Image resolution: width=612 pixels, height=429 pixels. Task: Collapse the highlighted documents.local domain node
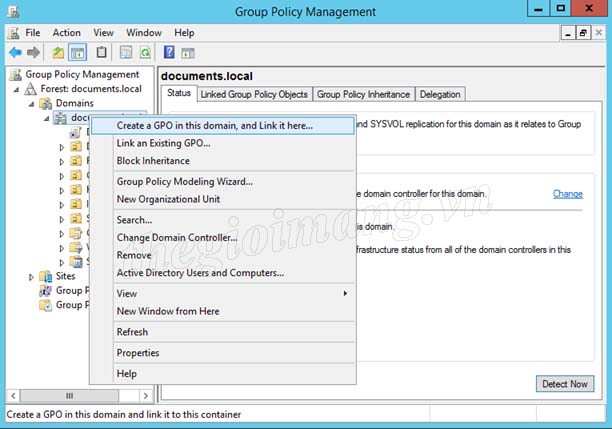coord(46,119)
